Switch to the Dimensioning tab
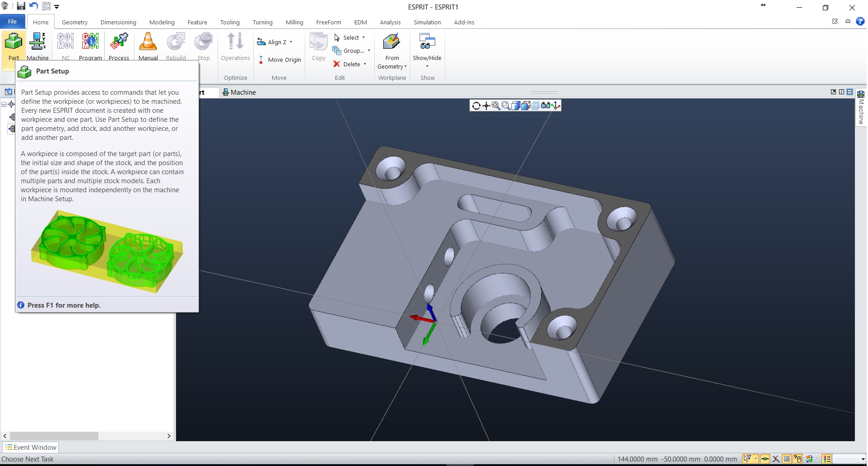The height and width of the screenshot is (466, 868). pos(118,22)
